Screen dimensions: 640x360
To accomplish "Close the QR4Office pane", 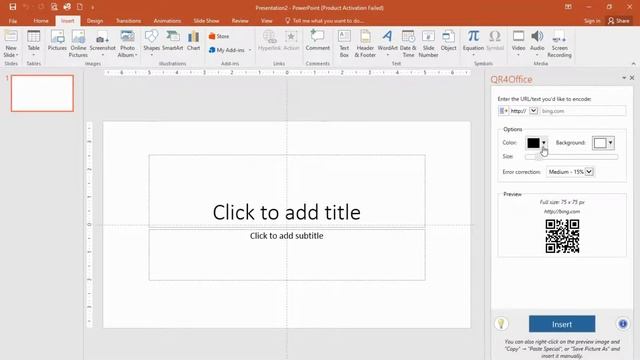I will 632,78.
